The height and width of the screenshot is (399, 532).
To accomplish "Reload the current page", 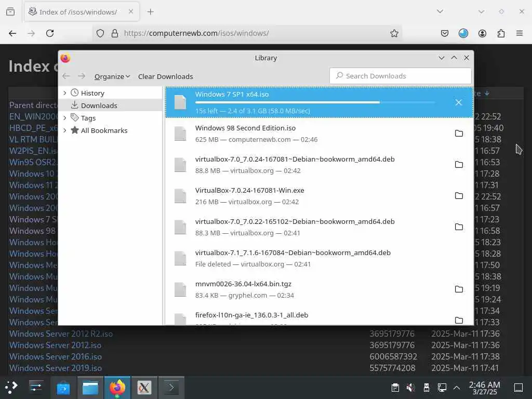I will (50, 33).
